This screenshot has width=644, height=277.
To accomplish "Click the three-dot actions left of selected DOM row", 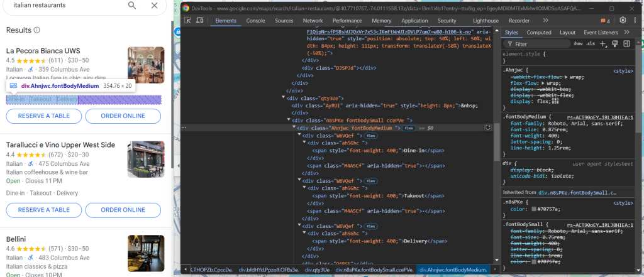I will coord(184,128).
